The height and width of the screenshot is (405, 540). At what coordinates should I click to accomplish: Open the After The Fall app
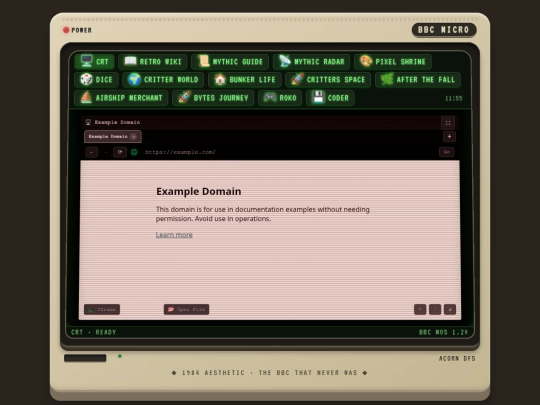pos(418,80)
